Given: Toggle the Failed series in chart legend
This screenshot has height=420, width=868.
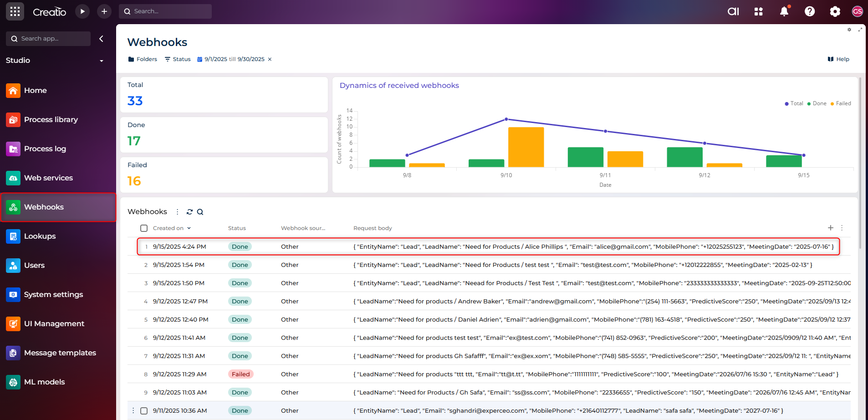Looking at the screenshot, I should click(841, 103).
